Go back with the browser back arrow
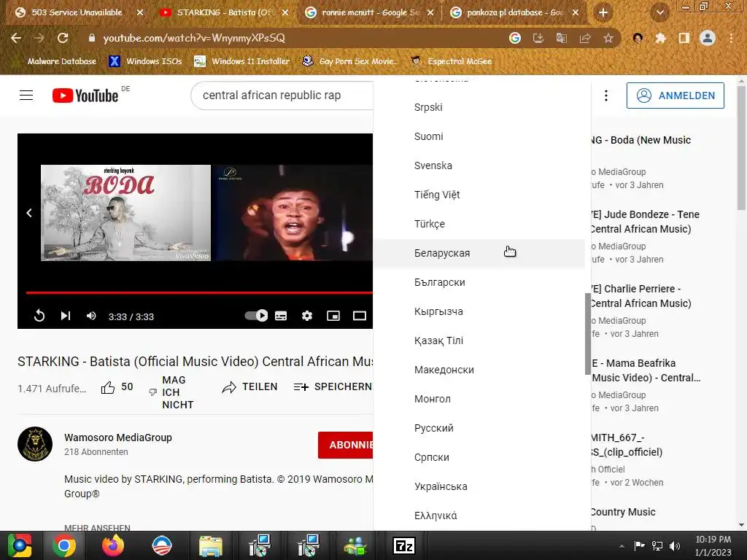This screenshot has width=747, height=560. tap(16, 38)
